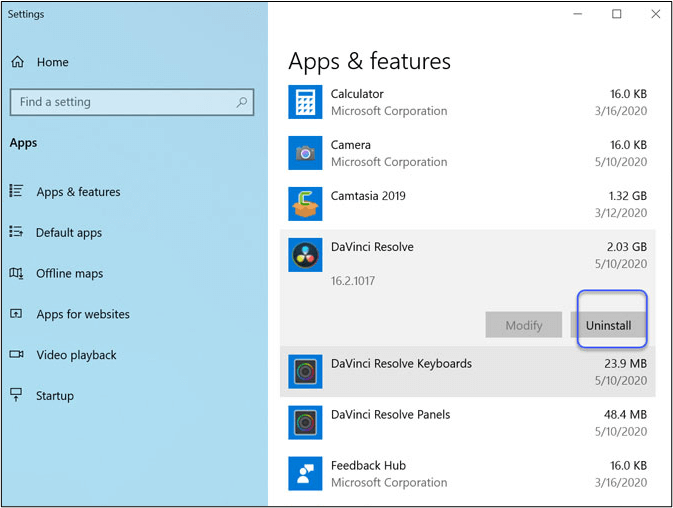Open Default apps settings page
Viewport: 673px width, 508px height.
coord(69,233)
